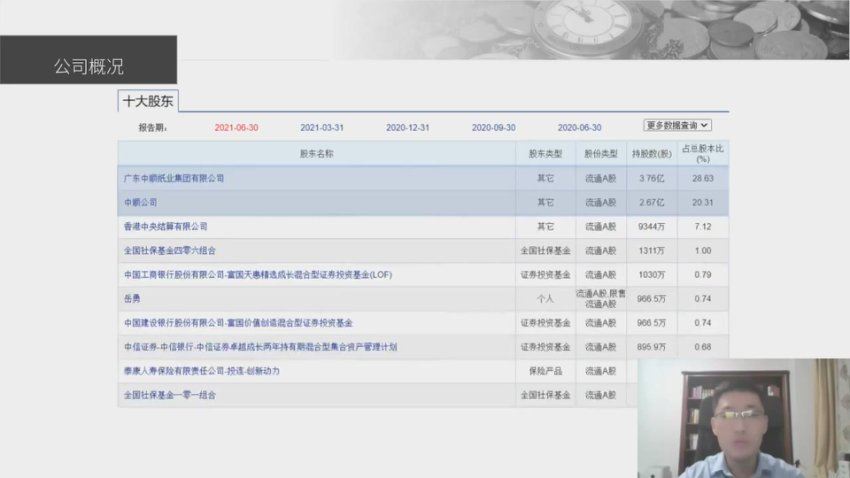Open the 中国建设银行 富国价值创造 fund link
This screenshot has width=850, height=478.
[239, 323]
